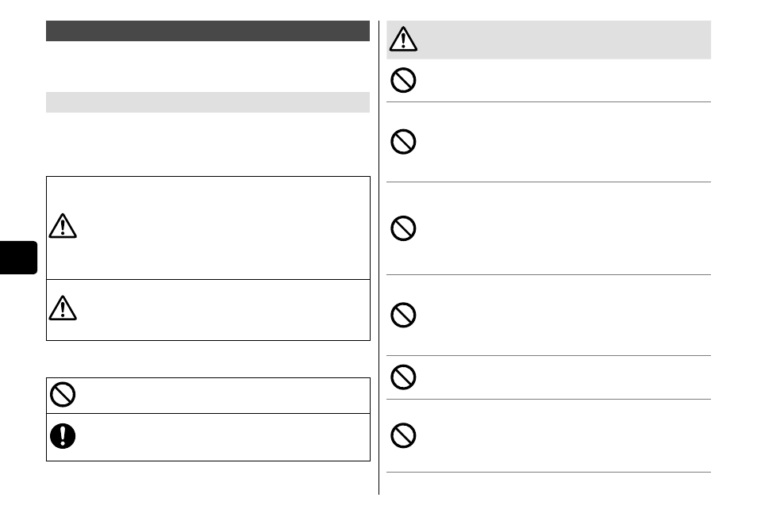
Task: Click the light gray section heading bar
Action: (x=208, y=102)
